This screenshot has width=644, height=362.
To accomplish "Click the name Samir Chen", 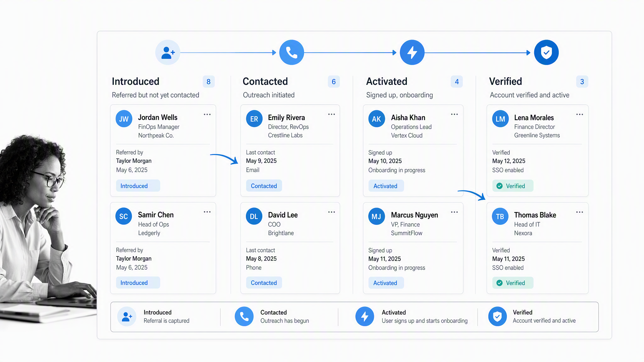I will pyautogui.click(x=156, y=215).
